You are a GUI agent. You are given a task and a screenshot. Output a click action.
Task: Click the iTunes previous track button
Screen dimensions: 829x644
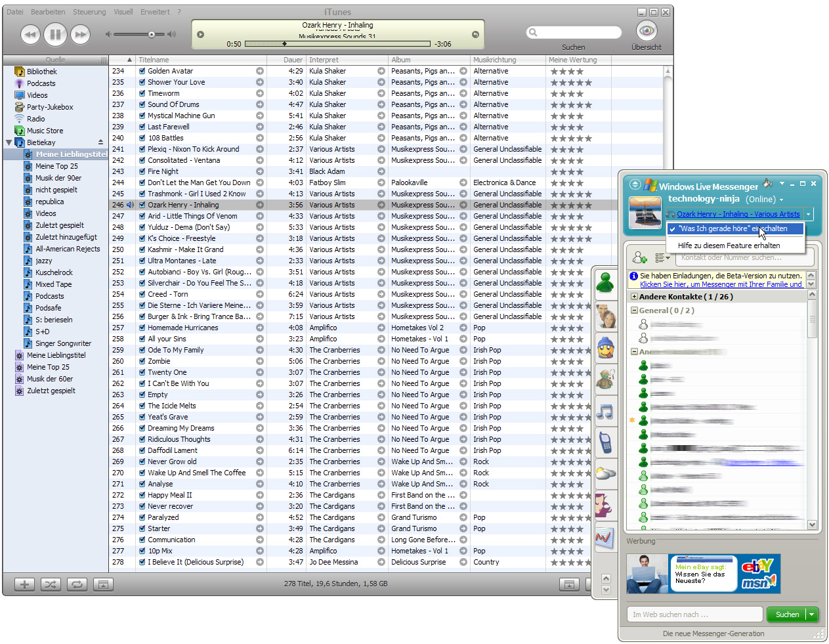click(30, 34)
